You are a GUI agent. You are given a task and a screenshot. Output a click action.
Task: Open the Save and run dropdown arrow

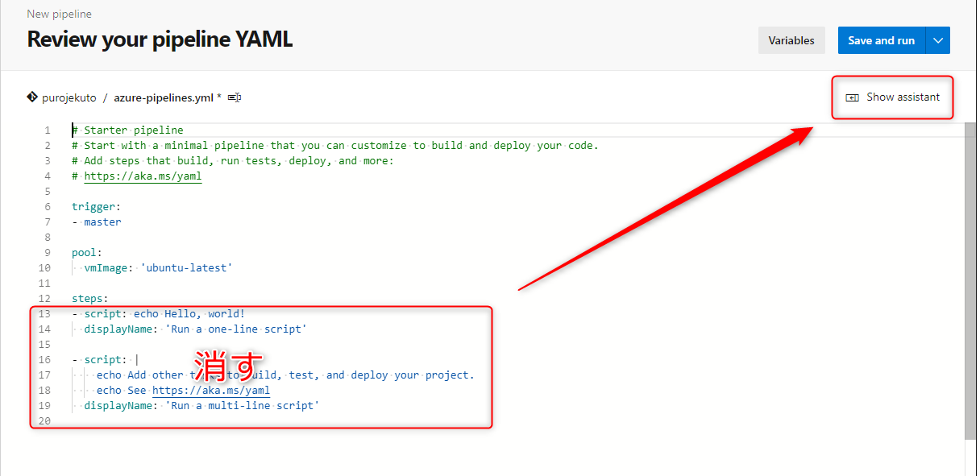pyautogui.click(x=938, y=40)
